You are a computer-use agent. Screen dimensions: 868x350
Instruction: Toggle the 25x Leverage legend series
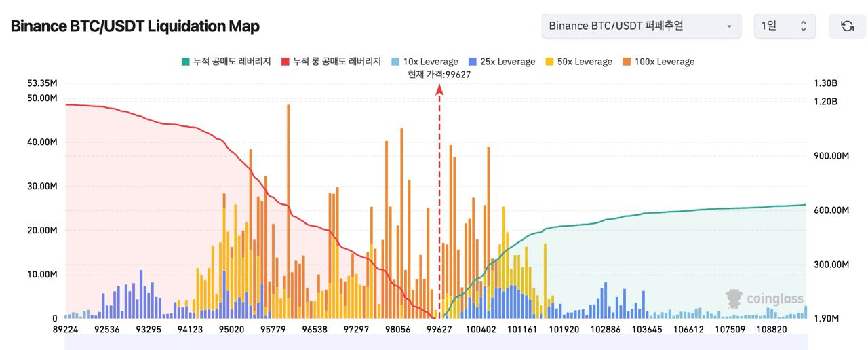coord(500,62)
